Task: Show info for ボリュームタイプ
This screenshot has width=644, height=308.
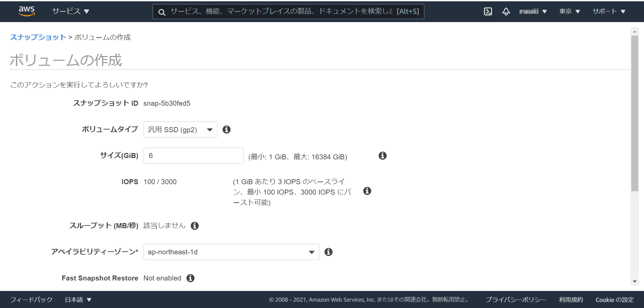Action: click(x=227, y=130)
